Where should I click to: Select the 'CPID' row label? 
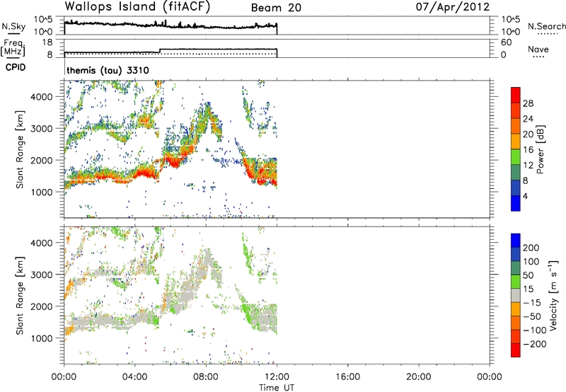16,67
